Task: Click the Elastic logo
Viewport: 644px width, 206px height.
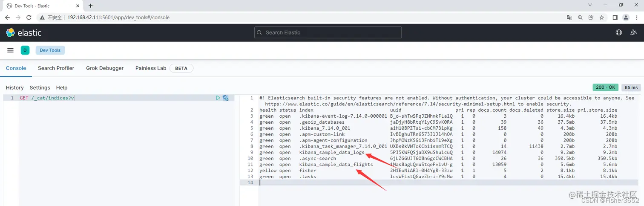Action: pyautogui.click(x=23, y=32)
